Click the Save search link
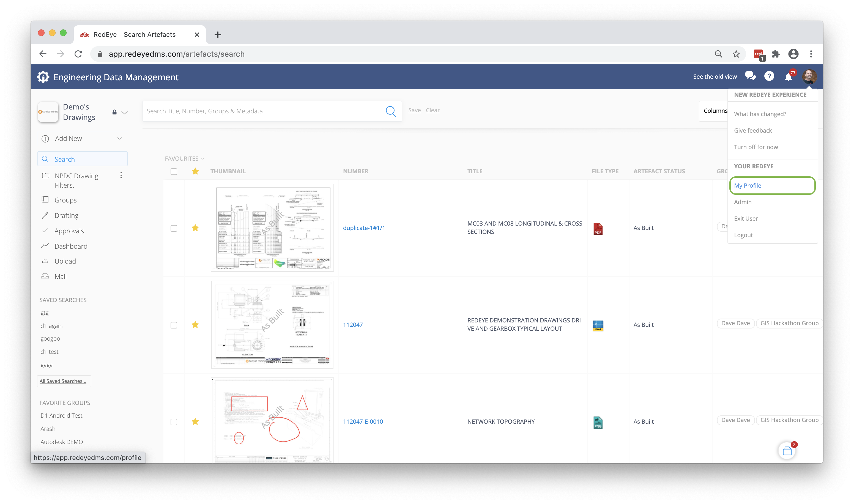This screenshot has width=854, height=504. click(414, 110)
